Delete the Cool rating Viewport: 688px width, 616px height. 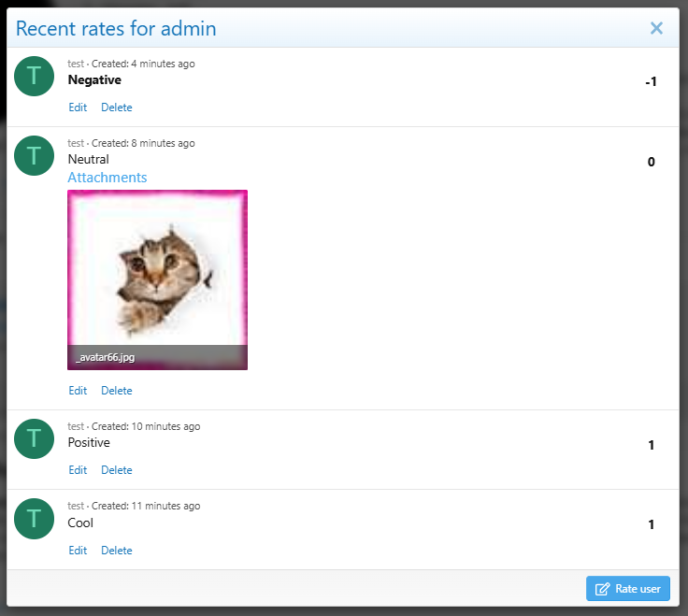point(117,551)
